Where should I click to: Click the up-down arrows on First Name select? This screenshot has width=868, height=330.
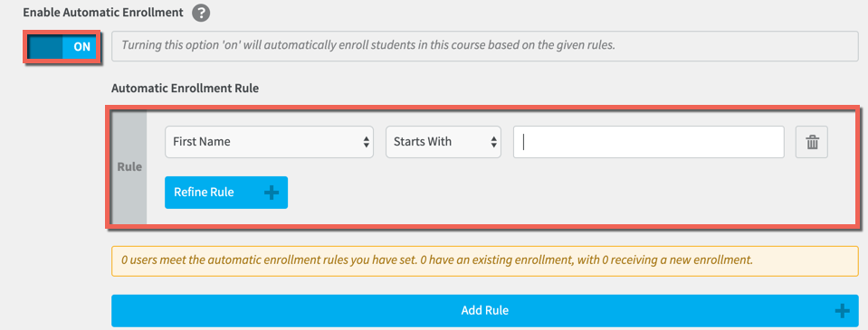[366, 142]
